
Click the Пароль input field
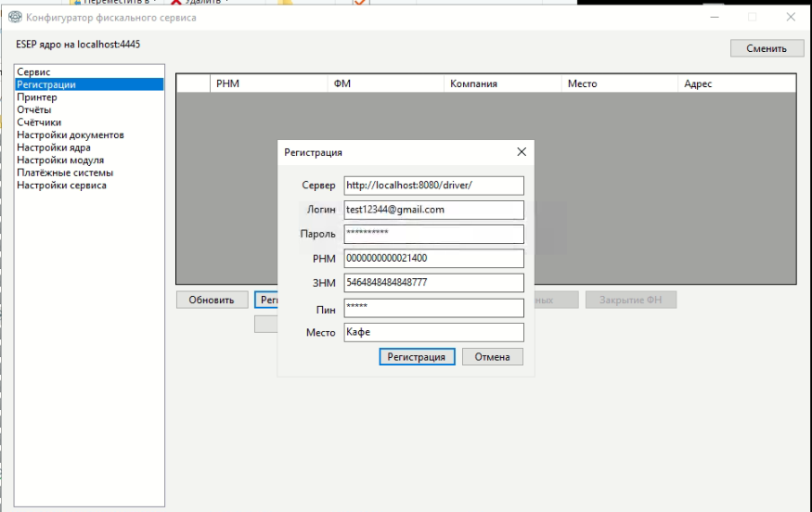point(434,234)
